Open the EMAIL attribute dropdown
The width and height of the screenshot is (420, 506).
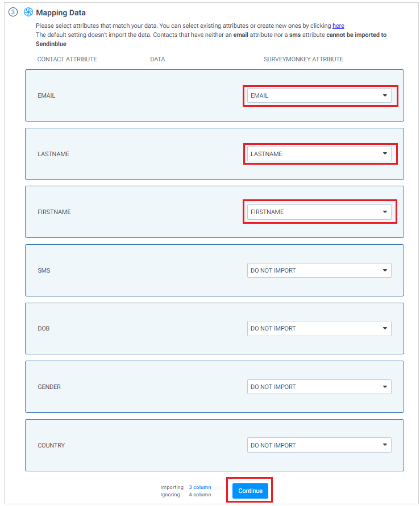[319, 95]
